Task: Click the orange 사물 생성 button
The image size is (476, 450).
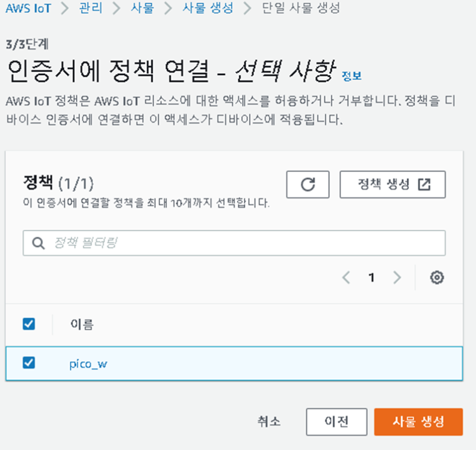Action: coord(418,422)
